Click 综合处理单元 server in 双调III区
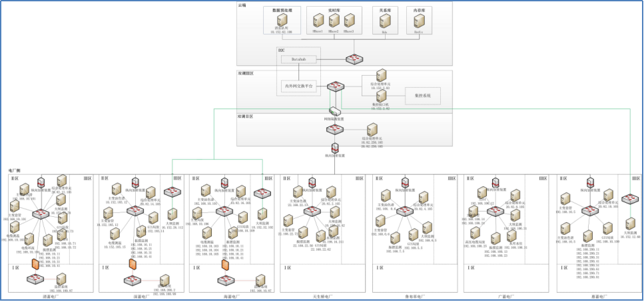 tap(382, 76)
